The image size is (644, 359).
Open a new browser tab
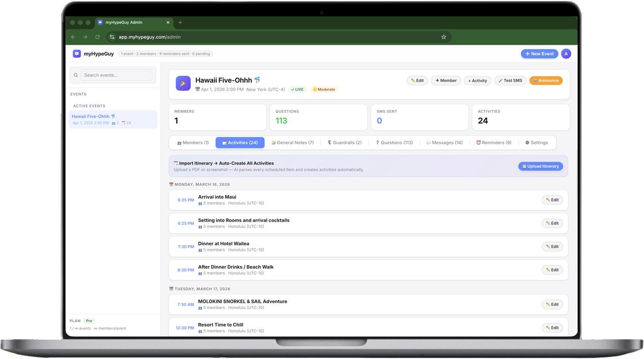click(x=180, y=22)
